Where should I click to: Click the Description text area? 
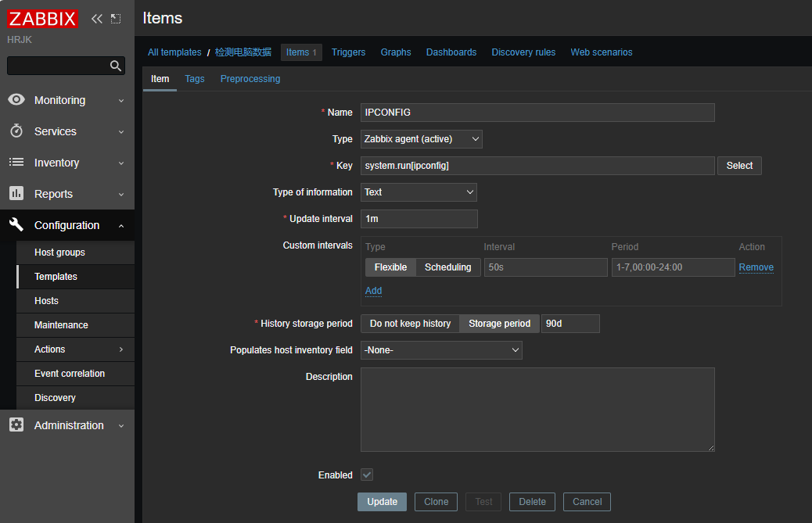(537, 410)
